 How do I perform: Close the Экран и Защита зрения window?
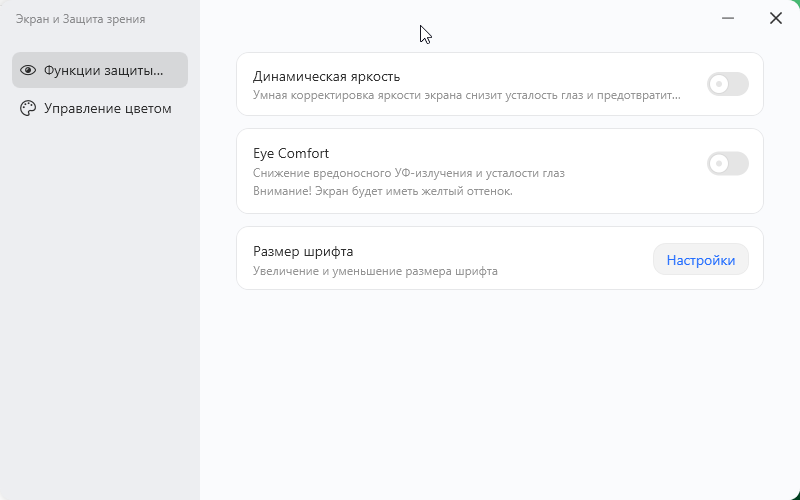click(776, 18)
